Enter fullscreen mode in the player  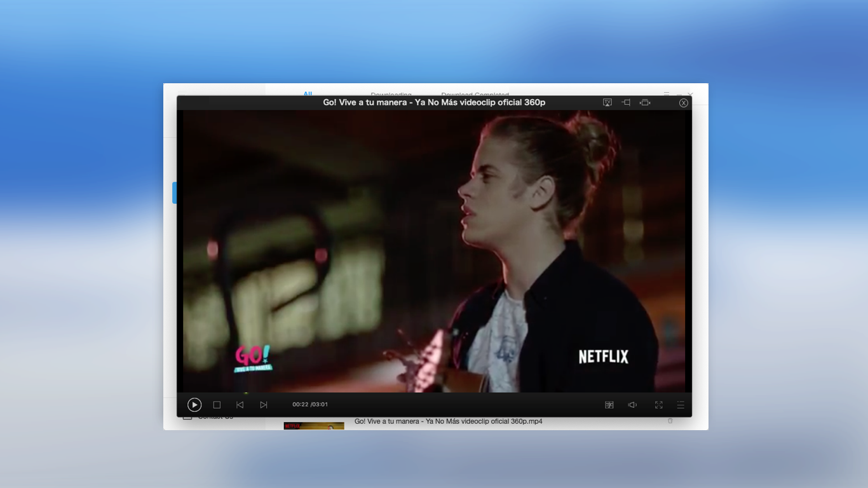click(659, 405)
